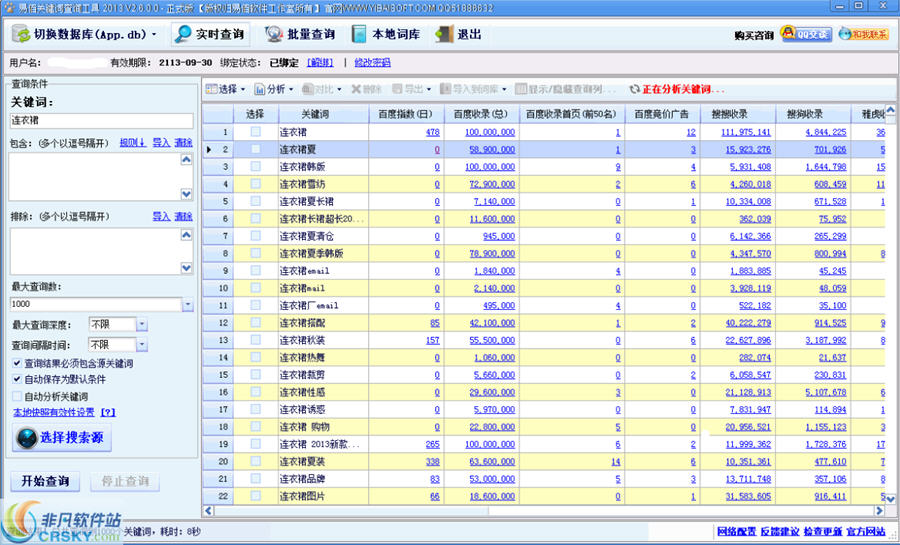Click the QQ交谈 penguin icon
The image size is (900, 545).
coord(788,33)
